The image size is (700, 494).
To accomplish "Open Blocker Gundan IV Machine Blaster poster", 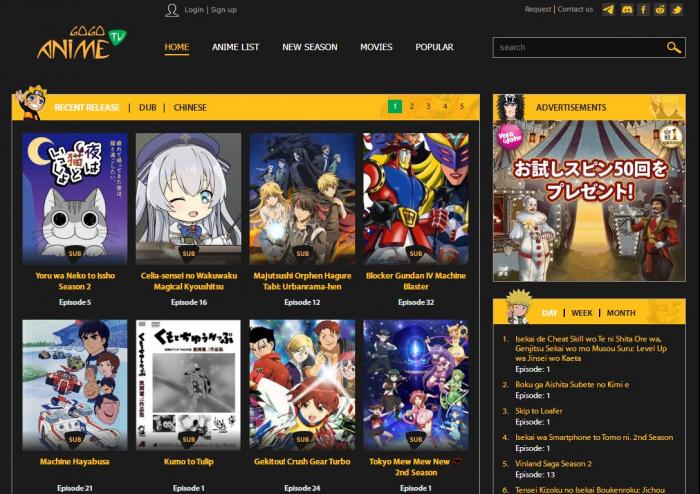I will point(416,199).
